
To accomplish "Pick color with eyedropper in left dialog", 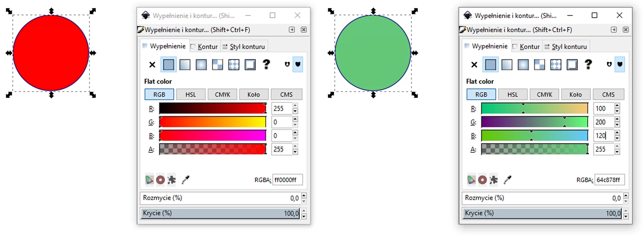I will click(185, 180).
